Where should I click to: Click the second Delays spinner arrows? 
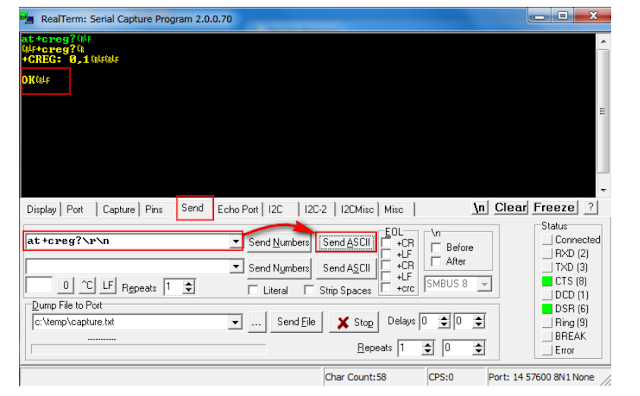[479, 321]
